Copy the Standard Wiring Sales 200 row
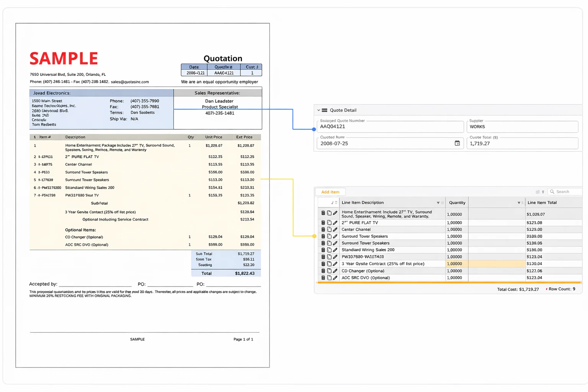Screen dimensions: 588x392 [x=329, y=250]
